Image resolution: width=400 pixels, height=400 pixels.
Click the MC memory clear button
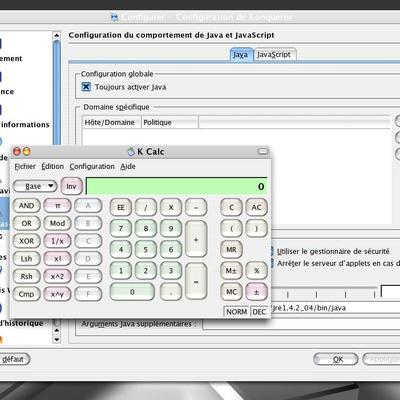[231, 292]
